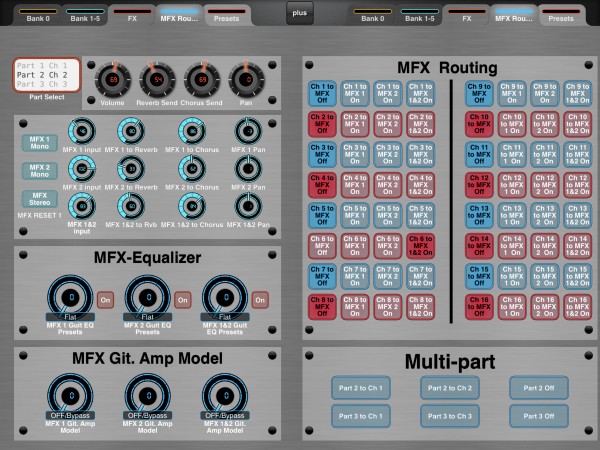This screenshot has height=450, width=600.
Task: Adjust the Volume knob
Action: tap(113, 80)
